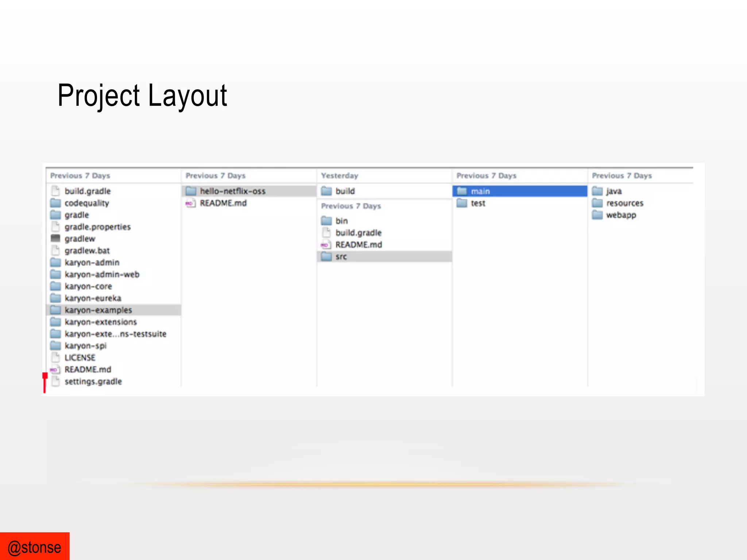Click the karyon-admin-web folder icon

coord(55,274)
